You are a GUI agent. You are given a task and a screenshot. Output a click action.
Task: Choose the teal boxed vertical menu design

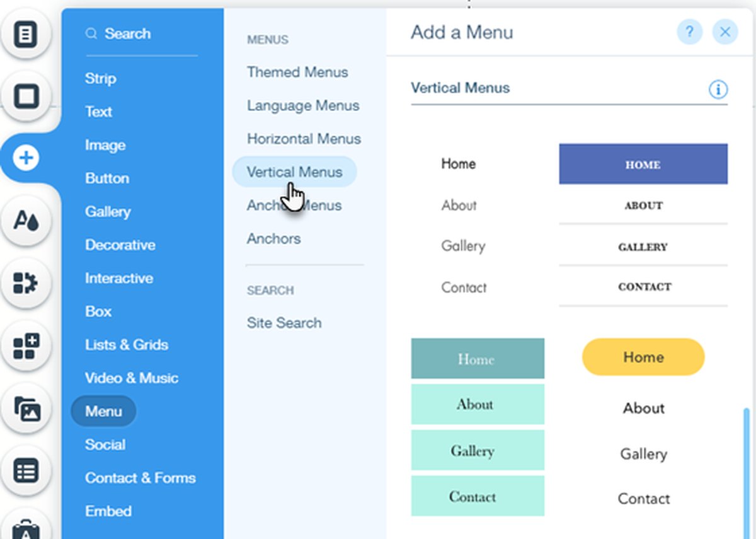click(x=477, y=427)
